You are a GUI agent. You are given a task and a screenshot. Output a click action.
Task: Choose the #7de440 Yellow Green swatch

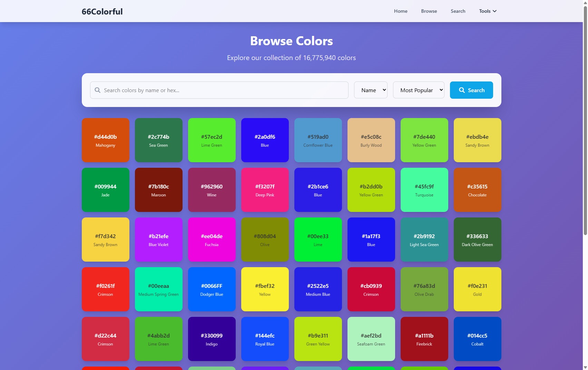(424, 140)
